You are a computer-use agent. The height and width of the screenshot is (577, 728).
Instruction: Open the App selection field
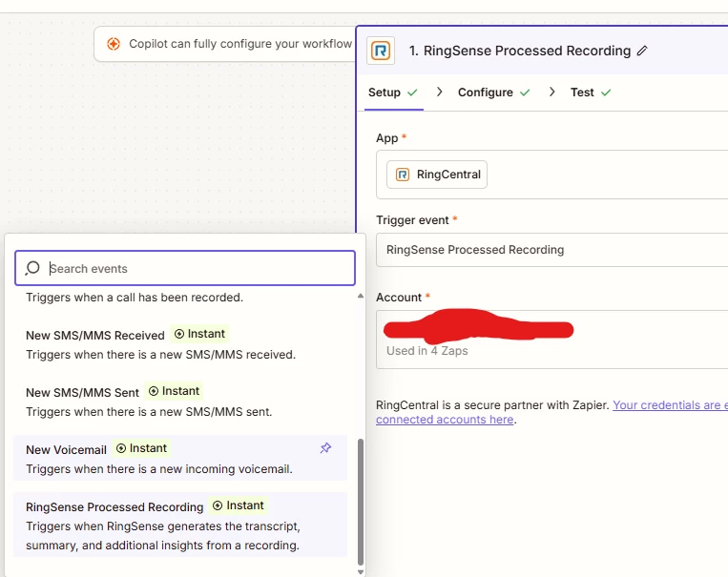coord(552,175)
